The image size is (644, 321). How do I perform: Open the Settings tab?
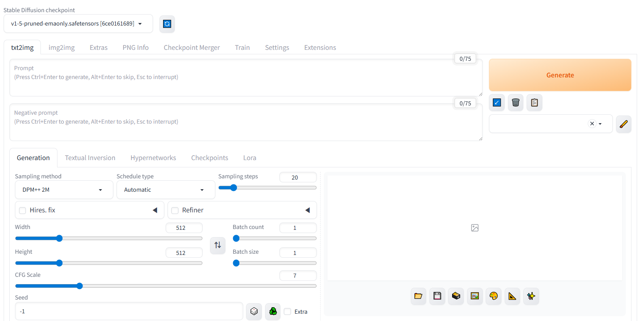[277, 47]
